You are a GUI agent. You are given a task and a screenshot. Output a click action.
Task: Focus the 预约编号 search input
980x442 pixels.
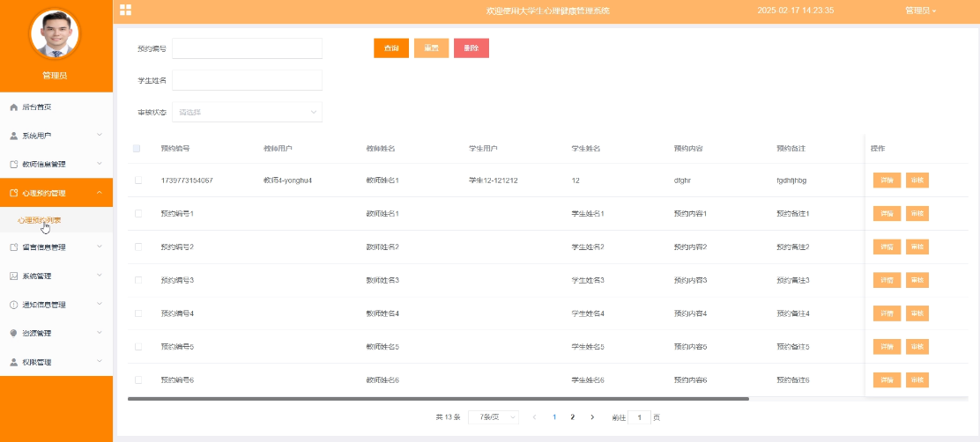coord(247,48)
